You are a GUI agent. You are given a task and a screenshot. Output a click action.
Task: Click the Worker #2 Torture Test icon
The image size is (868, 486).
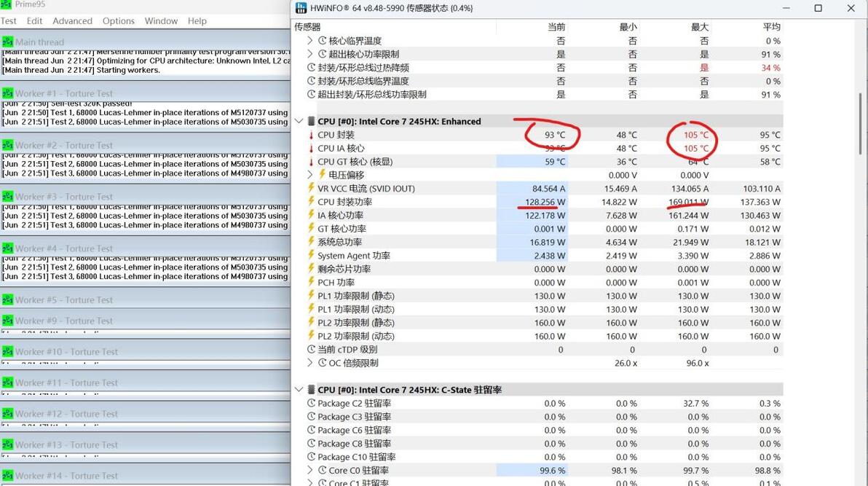point(7,145)
